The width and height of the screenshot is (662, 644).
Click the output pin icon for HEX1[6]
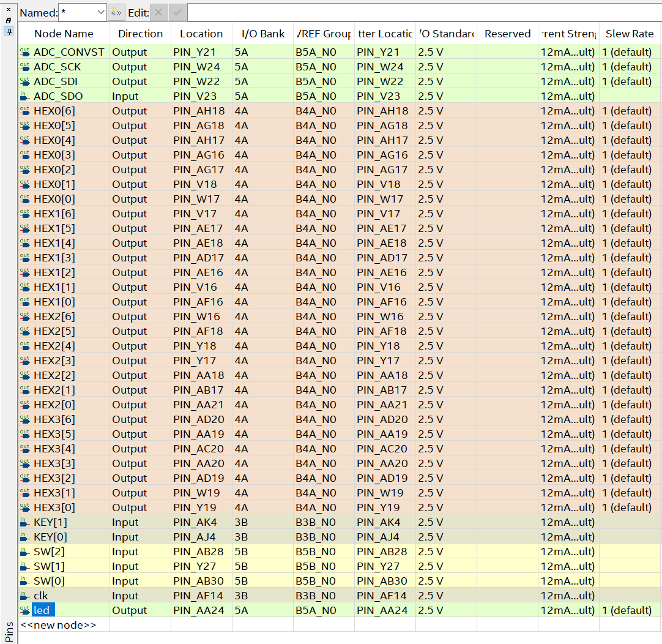(x=25, y=214)
